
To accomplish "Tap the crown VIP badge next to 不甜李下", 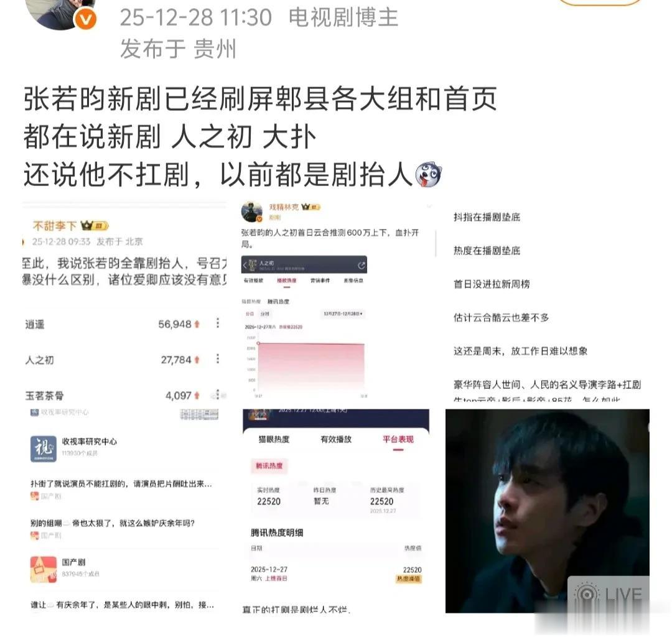I will [95, 225].
